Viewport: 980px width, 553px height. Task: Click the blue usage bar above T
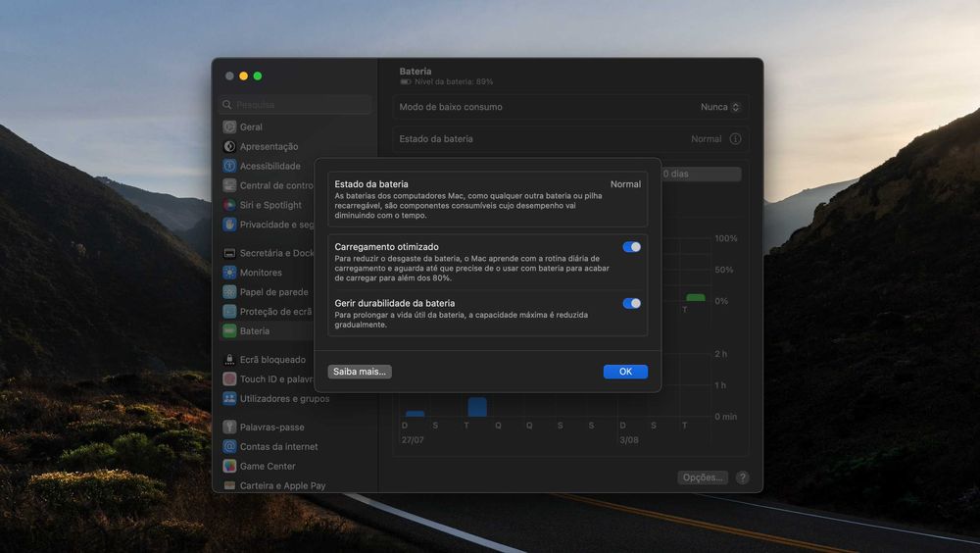[x=477, y=407]
